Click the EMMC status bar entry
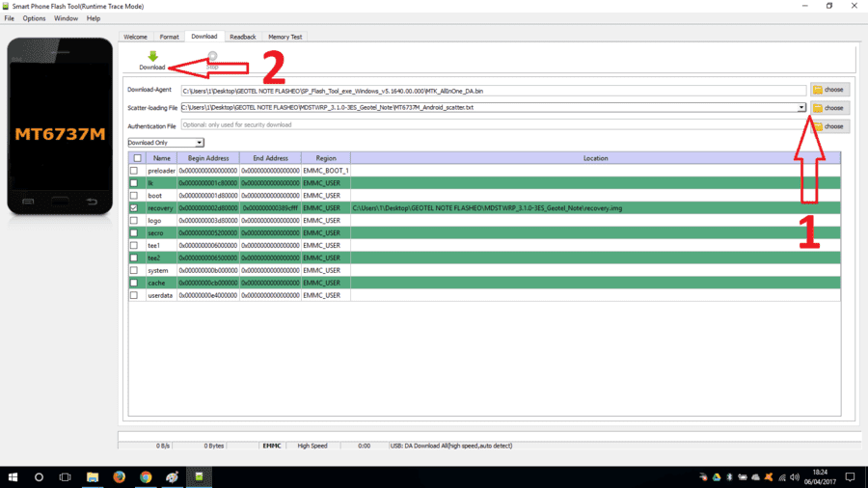 tap(272, 446)
